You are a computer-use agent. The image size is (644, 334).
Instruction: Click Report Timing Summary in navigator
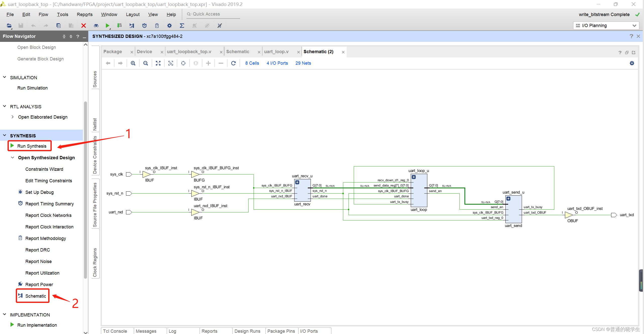49,204
